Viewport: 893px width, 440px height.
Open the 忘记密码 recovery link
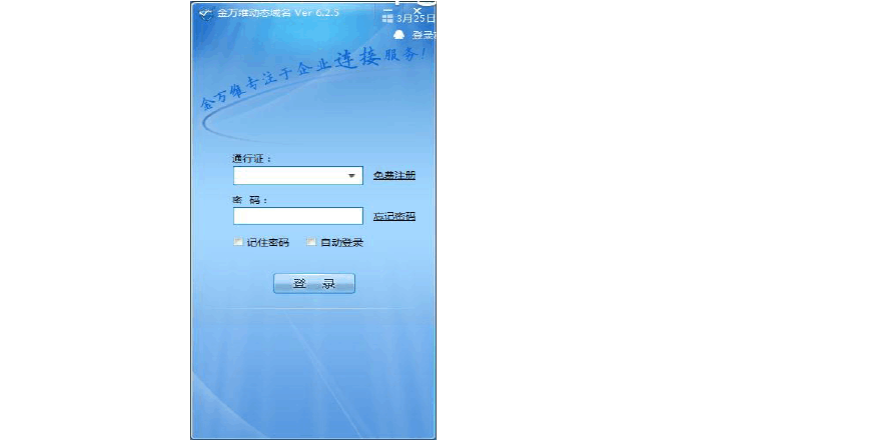(x=394, y=217)
